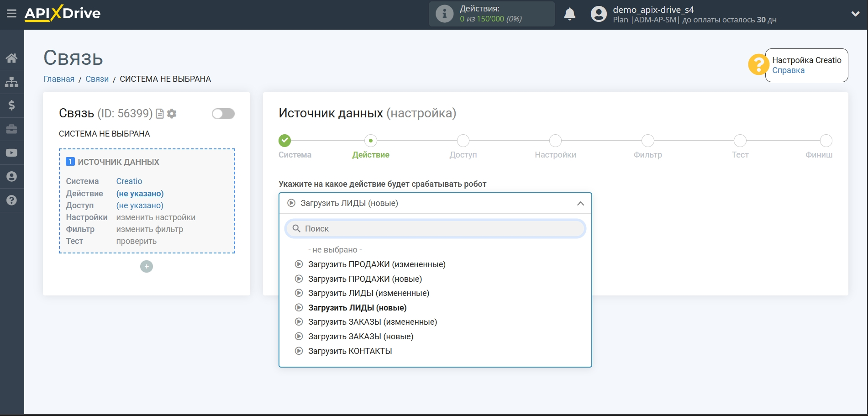Open the hamburger menu in header
This screenshot has width=868, height=416.
[x=11, y=14]
